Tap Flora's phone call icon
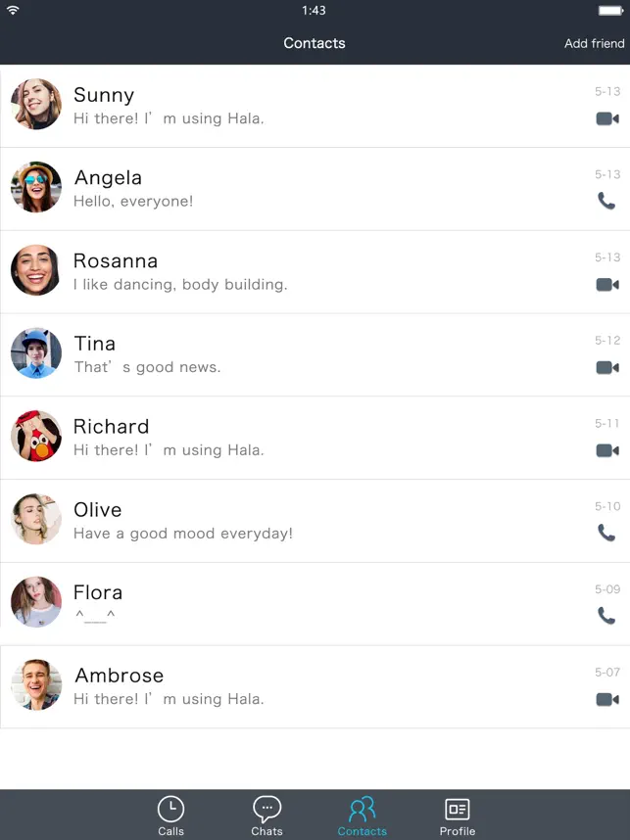Viewport: 630px width, 840px height. click(x=606, y=616)
